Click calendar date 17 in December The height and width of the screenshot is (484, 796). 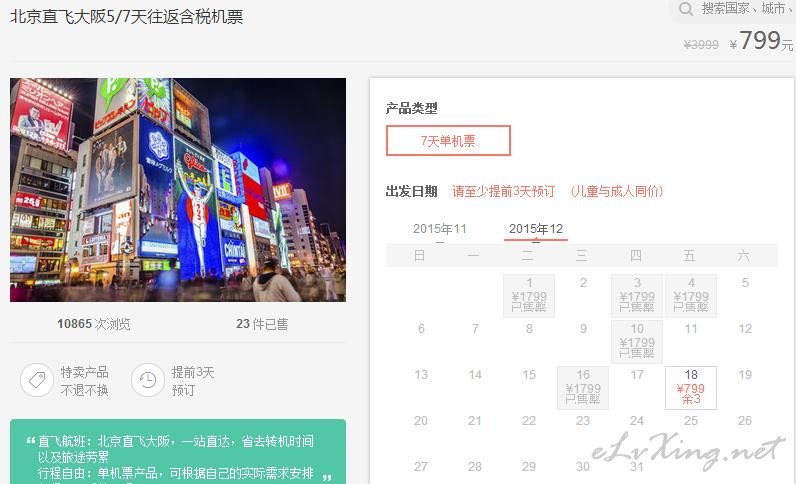[637, 375]
